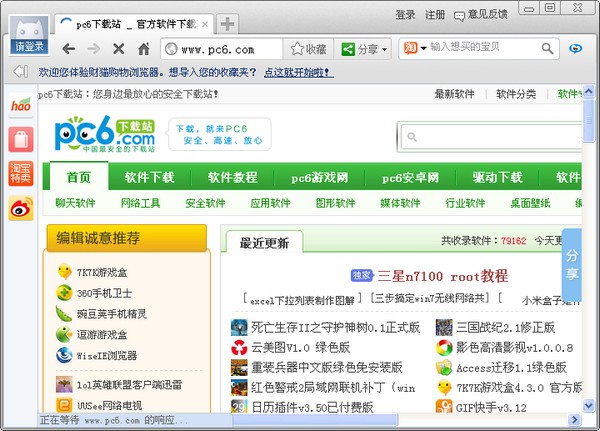Select the 最近更新 tab
The image size is (600, 431).
click(x=264, y=242)
